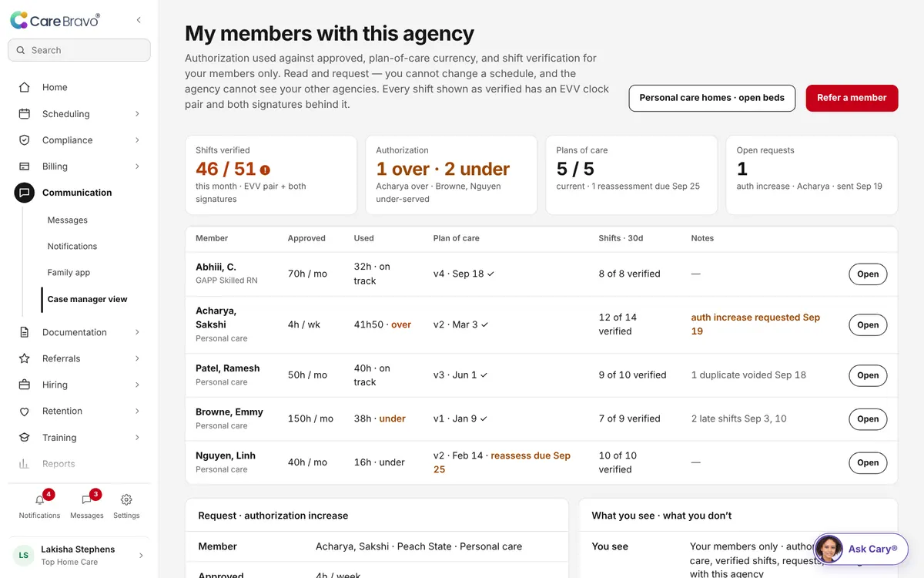Click 'v4 · Sep 18' plan of care cell
The height and width of the screenshot is (578, 924).
[464, 274]
